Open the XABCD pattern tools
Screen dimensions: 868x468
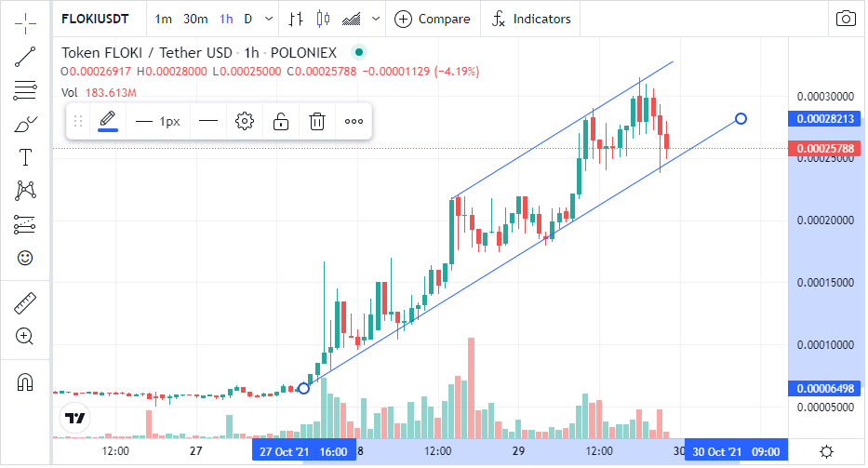(x=25, y=191)
